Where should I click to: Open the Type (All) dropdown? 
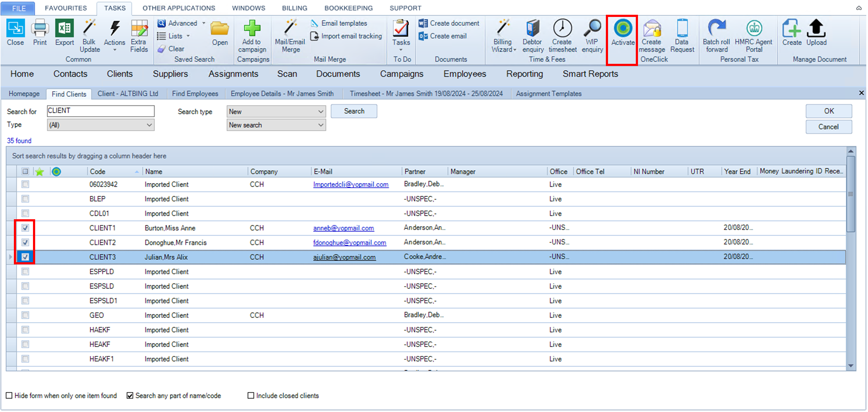[101, 125]
